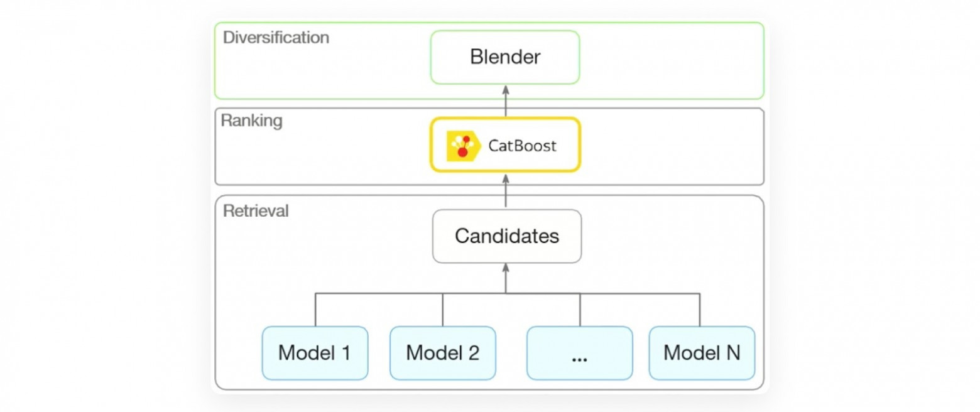The height and width of the screenshot is (412, 980).
Task: Click the Diversification section label
Action: tap(276, 38)
